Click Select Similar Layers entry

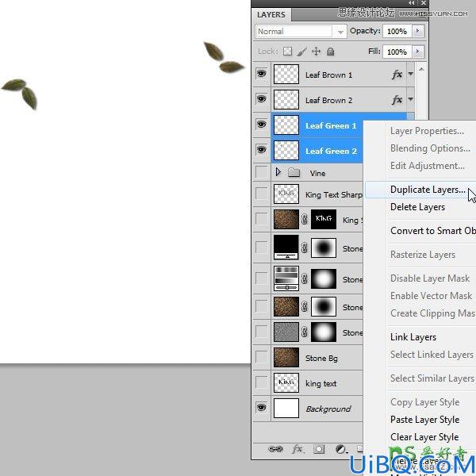coord(432,378)
